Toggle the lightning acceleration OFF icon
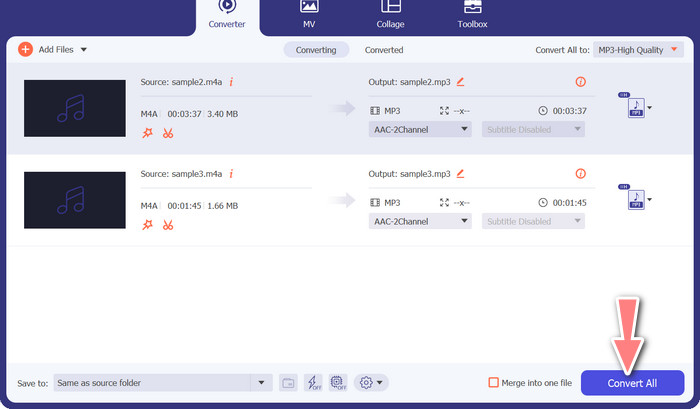Screen dimensions: 700x409 tap(313, 383)
